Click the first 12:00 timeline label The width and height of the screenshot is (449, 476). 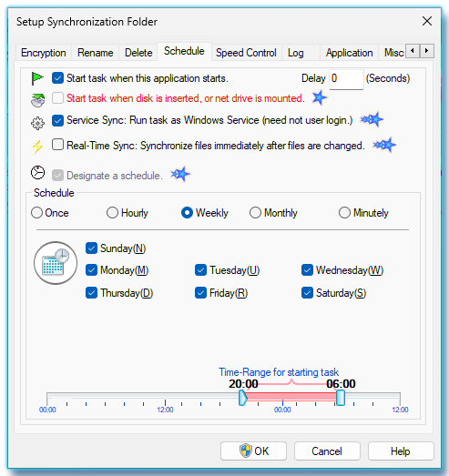click(x=165, y=410)
